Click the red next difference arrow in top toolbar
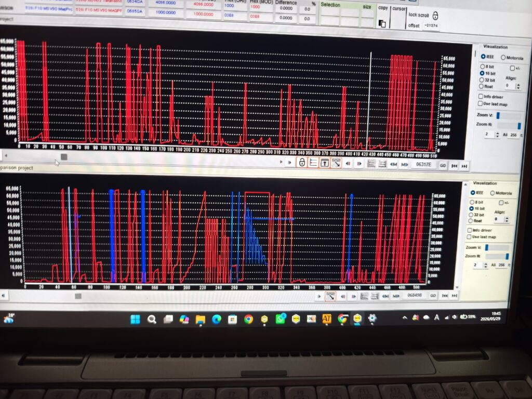Screen dimensions: 532x399 359,164
